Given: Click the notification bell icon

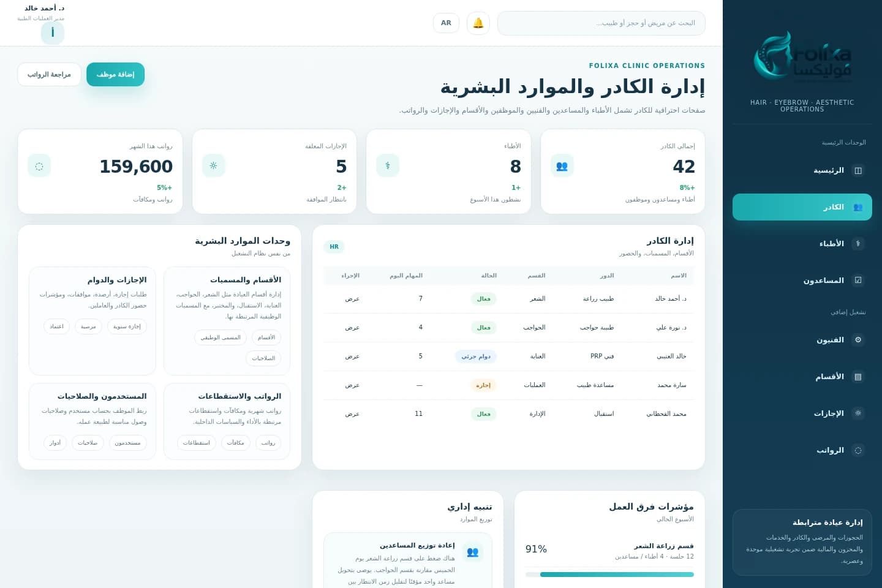Looking at the screenshot, I should click(x=478, y=23).
